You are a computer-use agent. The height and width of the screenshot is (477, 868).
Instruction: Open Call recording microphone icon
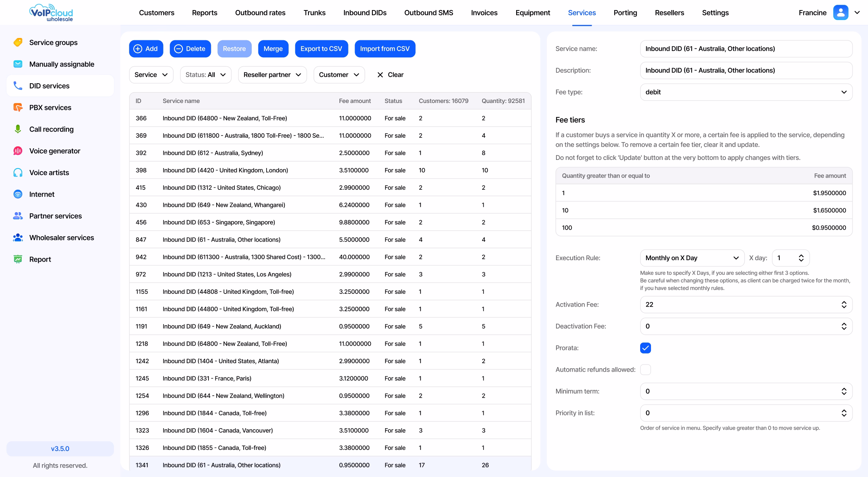point(18,129)
